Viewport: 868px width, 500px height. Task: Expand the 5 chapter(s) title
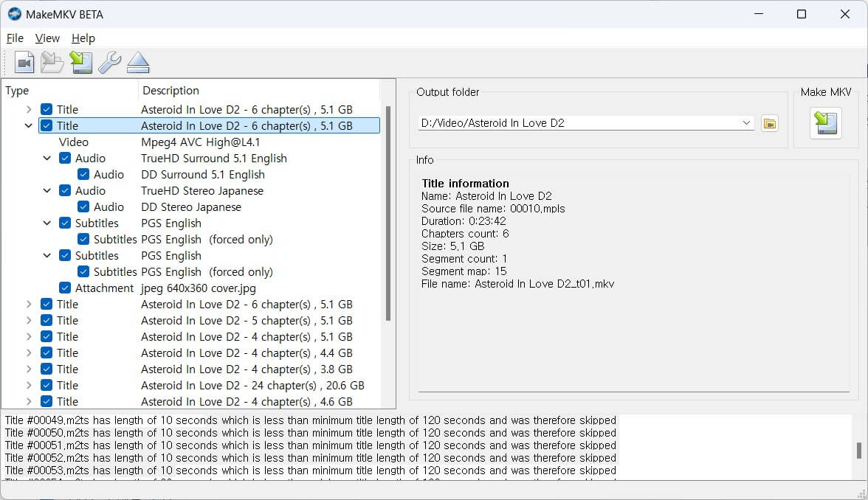tap(28, 320)
